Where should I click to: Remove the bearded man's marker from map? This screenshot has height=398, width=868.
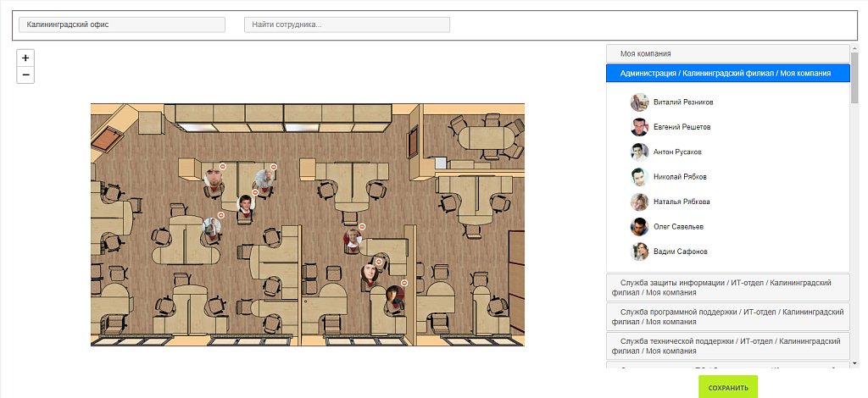pyautogui.click(x=222, y=167)
